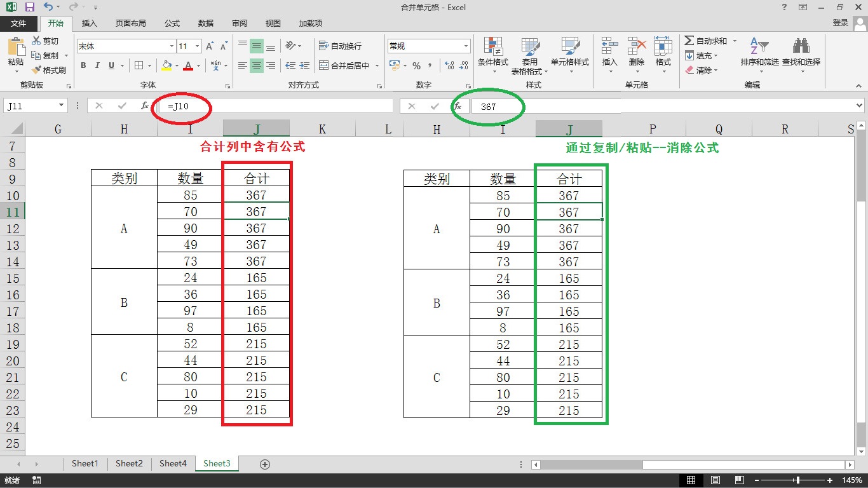
Task: Click the Save icon in quick access toolbar
Action: [x=29, y=7]
